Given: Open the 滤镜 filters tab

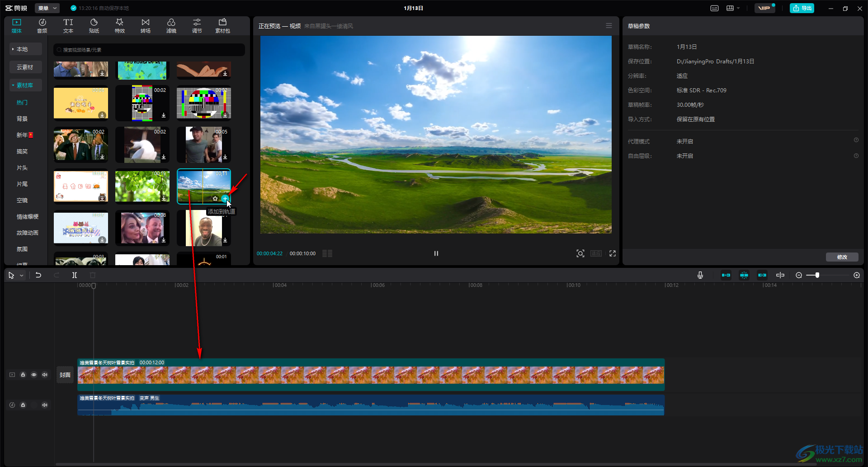Looking at the screenshot, I should point(171,26).
